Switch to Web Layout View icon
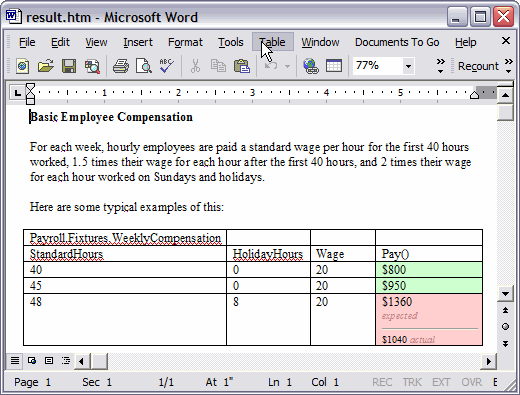The image size is (520, 395). (32, 360)
